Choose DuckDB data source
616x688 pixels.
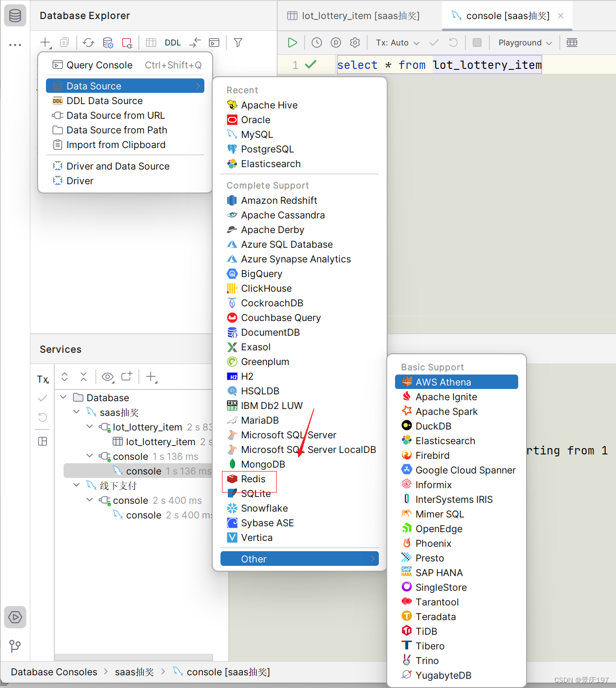tap(457, 426)
